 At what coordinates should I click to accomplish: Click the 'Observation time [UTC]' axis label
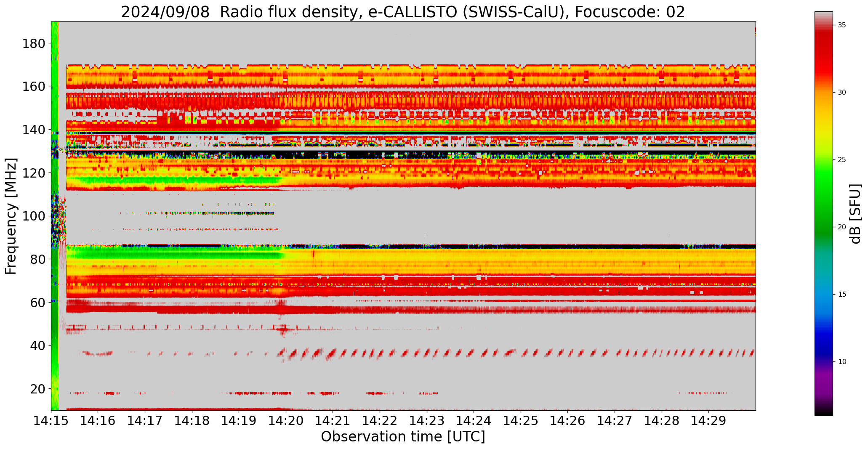(403, 436)
